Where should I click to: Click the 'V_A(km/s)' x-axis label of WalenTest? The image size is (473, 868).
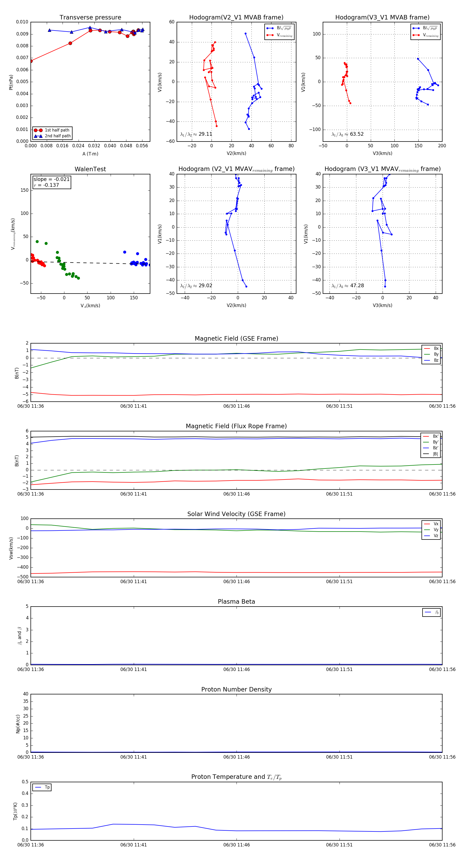click(90, 306)
